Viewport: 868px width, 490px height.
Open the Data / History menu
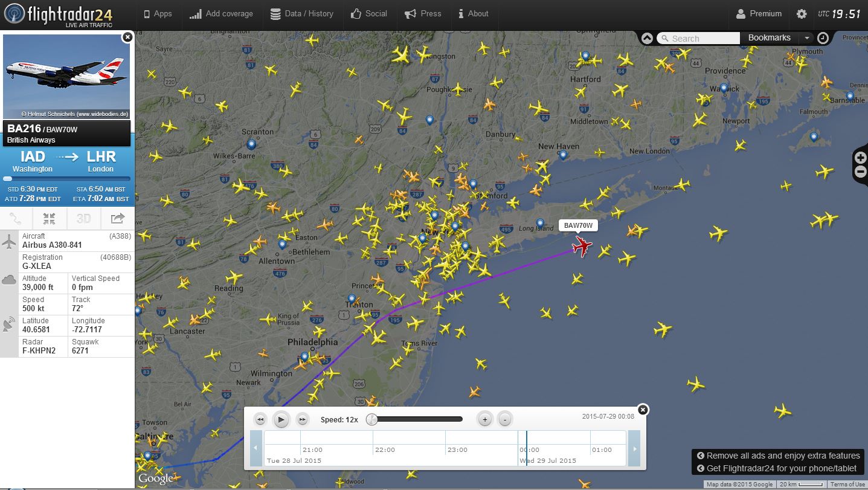(x=301, y=14)
